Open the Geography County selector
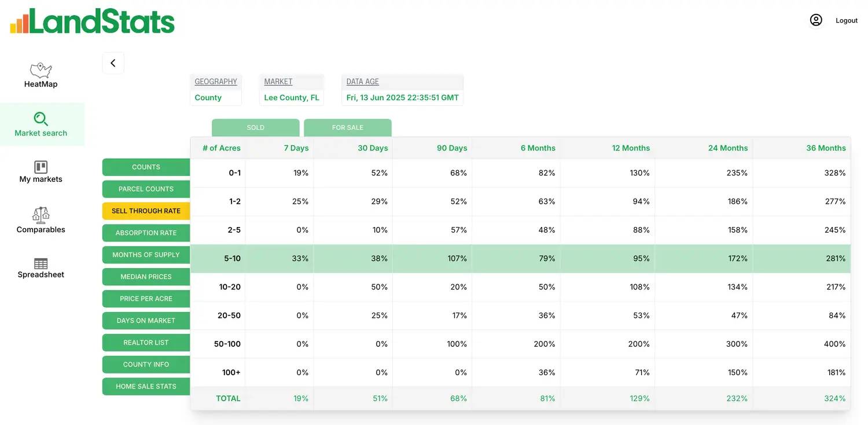This screenshot has height=425, width=868. pyautogui.click(x=215, y=97)
